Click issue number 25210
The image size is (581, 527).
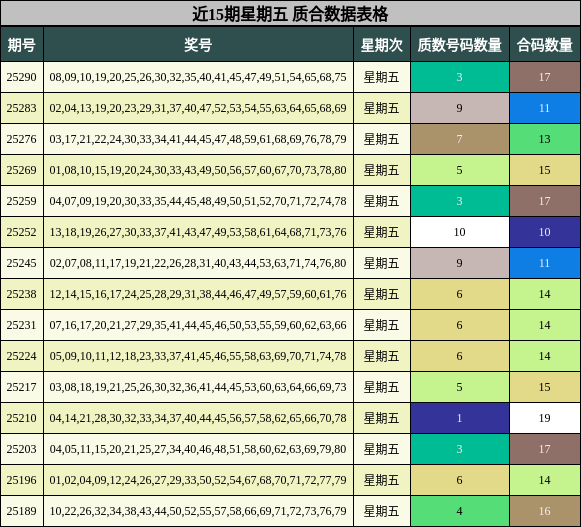click(21, 418)
